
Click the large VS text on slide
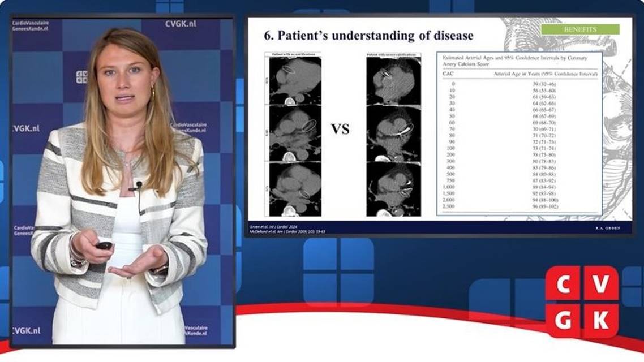[x=340, y=130]
